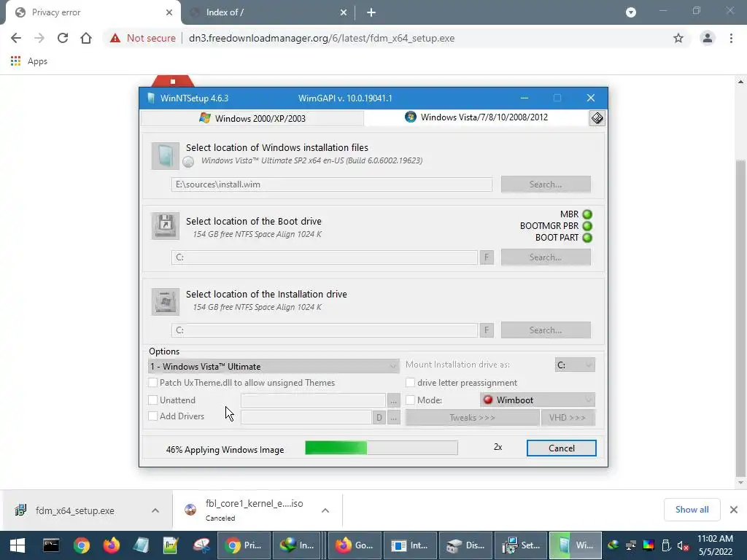Viewport: 747px width, 560px height.
Task: Enable drive letter preassignment checkbox
Action: (410, 382)
